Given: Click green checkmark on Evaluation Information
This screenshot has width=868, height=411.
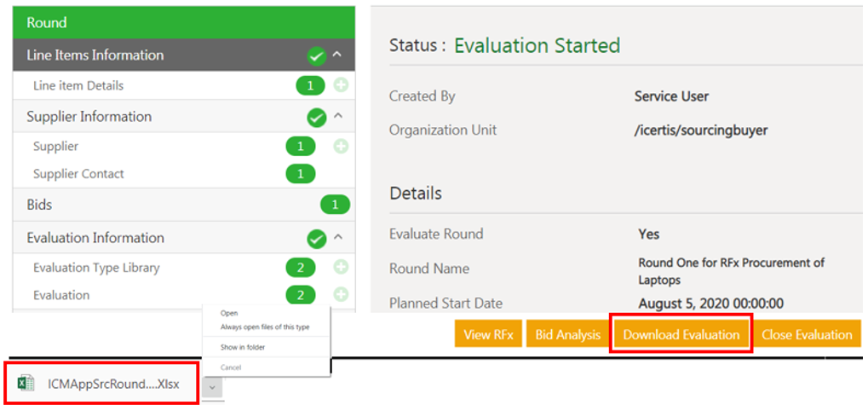Looking at the screenshot, I should [317, 239].
